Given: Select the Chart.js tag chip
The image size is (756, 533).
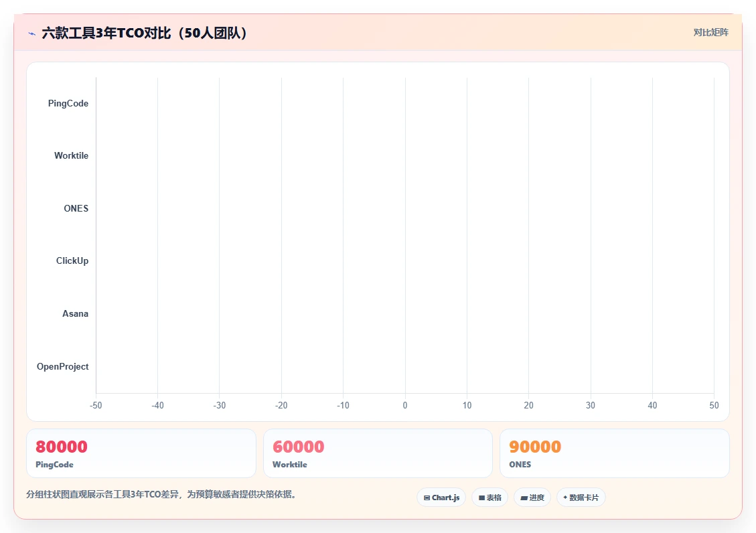Looking at the screenshot, I should point(441,498).
